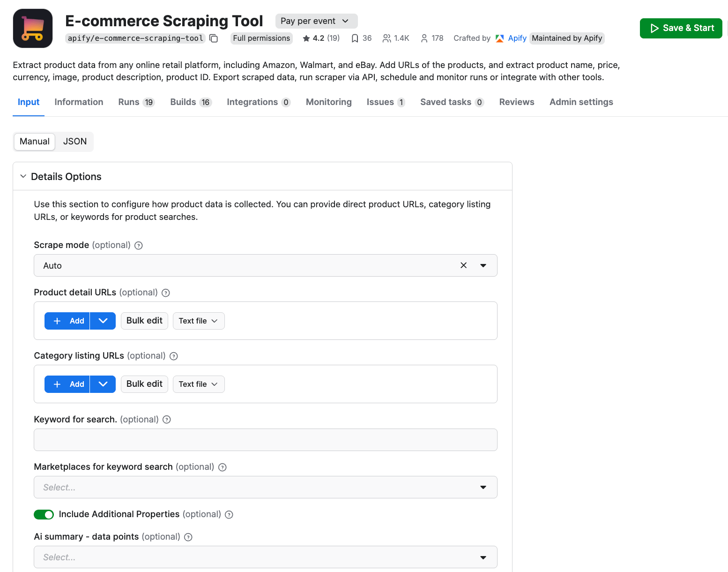Click inside the Keyword for search field

[x=265, y=440]
